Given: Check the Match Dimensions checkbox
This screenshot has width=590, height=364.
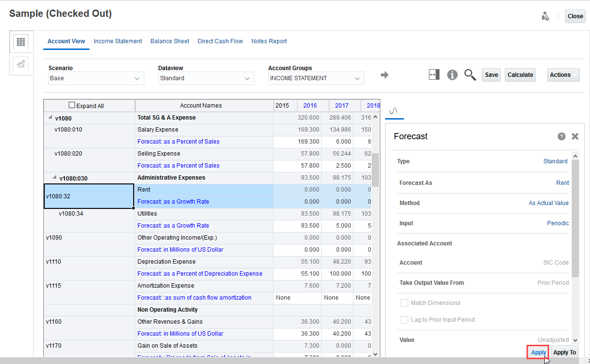Looking at the screenshot, I should (x=404, y=303).
